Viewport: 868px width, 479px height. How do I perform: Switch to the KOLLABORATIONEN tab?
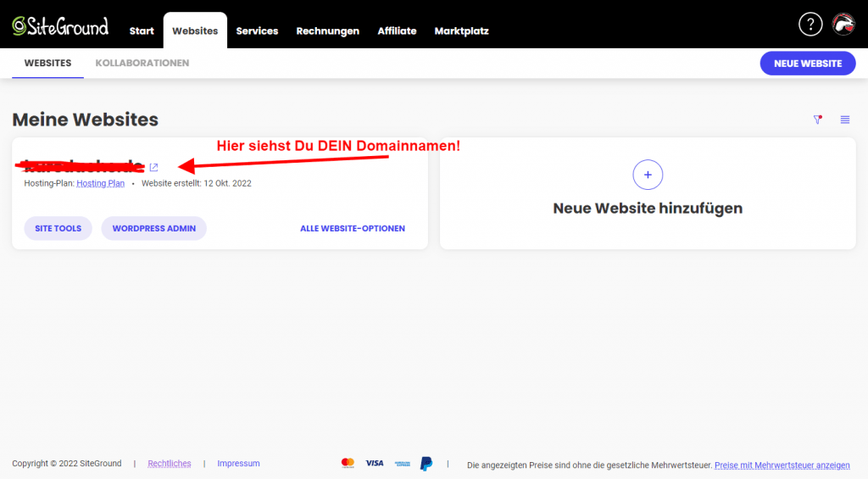(142, 63)
